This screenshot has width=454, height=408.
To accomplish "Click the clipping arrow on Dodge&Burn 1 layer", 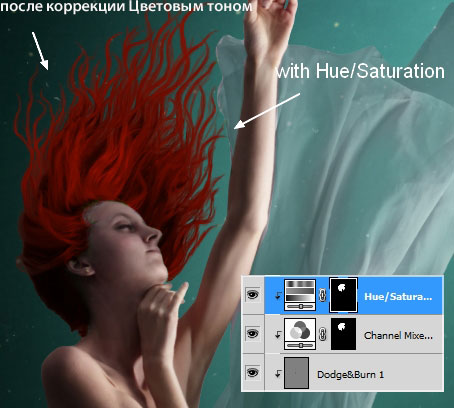I will point(278,374).
